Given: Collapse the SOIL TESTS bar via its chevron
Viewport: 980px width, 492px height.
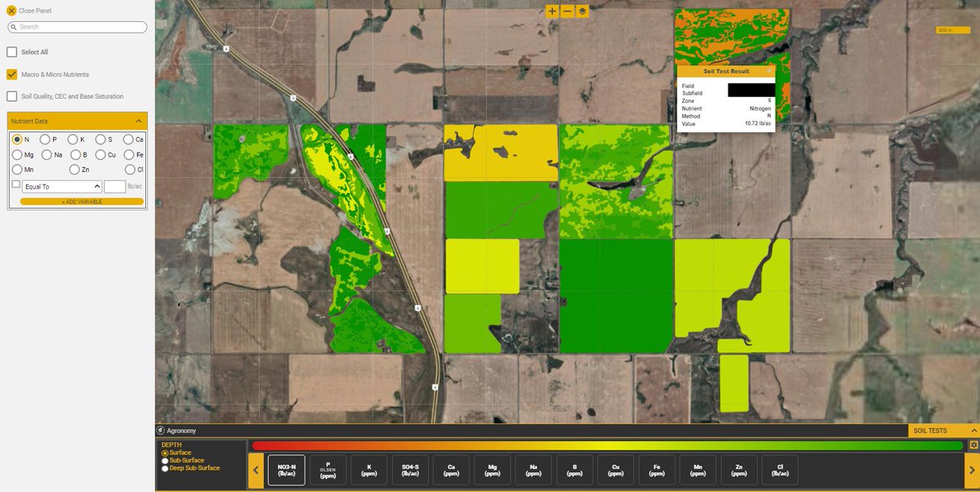Looking at the screenshot, I should (x=973, y=430).
